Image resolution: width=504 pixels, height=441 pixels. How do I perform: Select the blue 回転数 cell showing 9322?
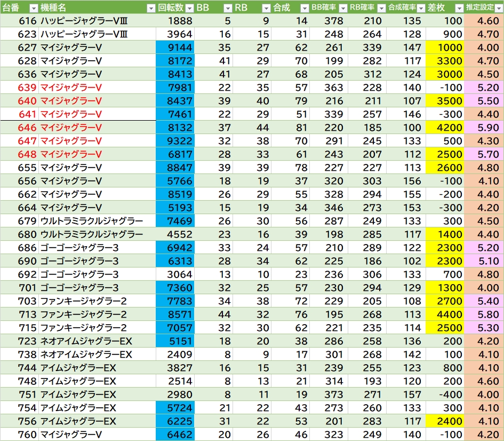(175, 141)
